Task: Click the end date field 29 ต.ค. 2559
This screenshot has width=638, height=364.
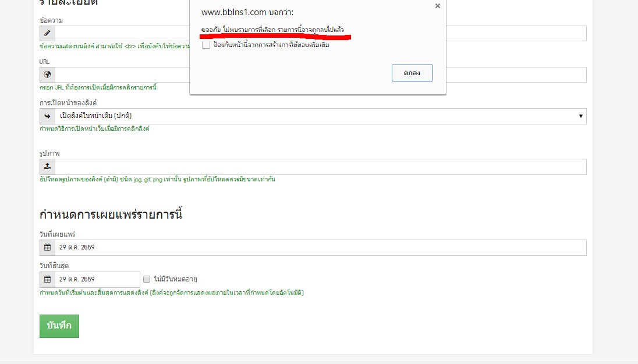Action: coord(98,280)
